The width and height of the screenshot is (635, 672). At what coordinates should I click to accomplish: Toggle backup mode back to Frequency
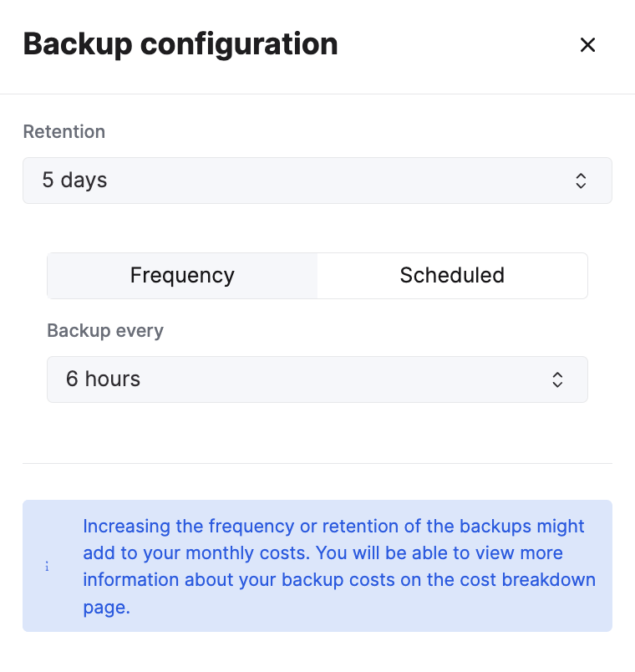[182, 275]
